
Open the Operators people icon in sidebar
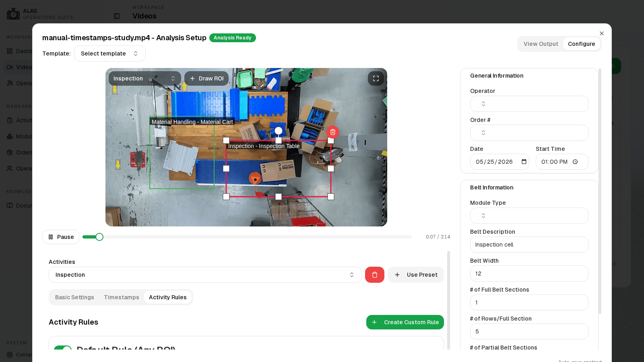[10, 169]
